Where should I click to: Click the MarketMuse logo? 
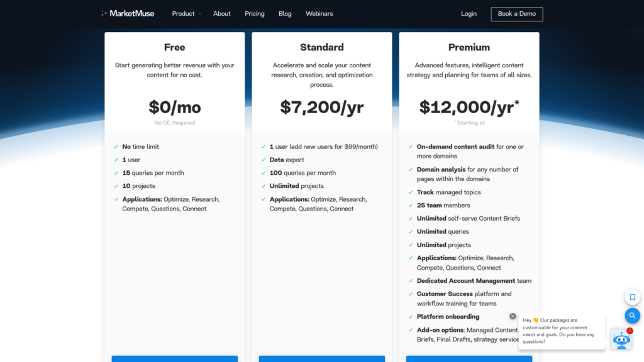click(128, 14)
